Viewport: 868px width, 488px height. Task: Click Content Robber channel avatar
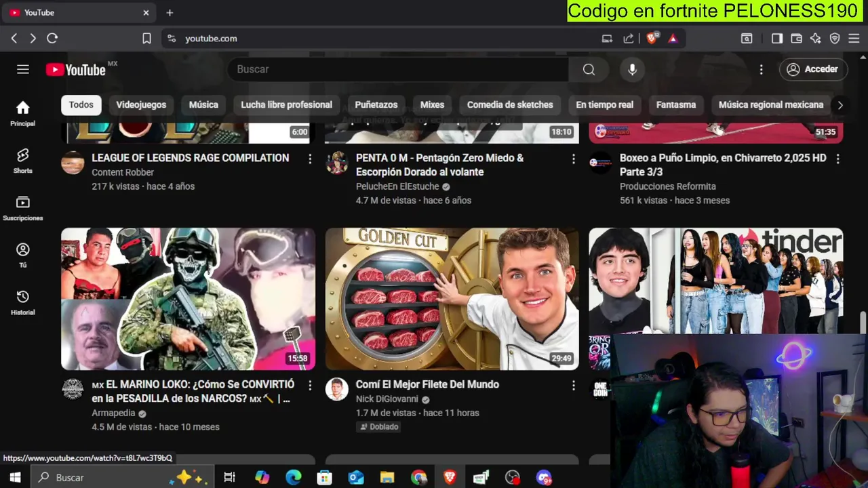click(73, 163)
